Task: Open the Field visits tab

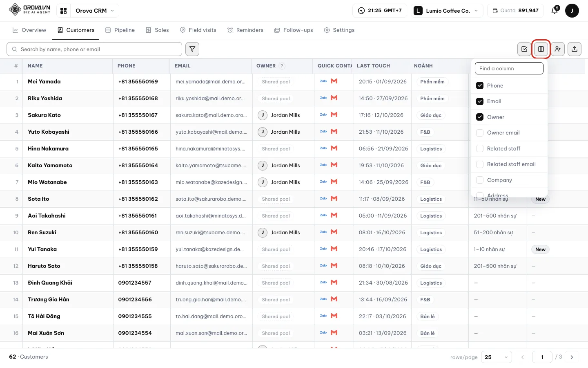Action: [198, 30]
